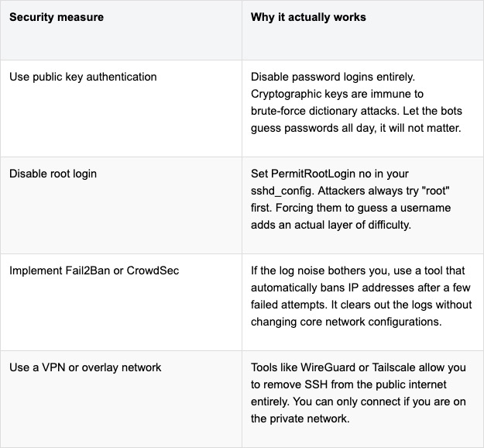Click the 'Disable password logins entirely' sentence

tap(333, 77)
